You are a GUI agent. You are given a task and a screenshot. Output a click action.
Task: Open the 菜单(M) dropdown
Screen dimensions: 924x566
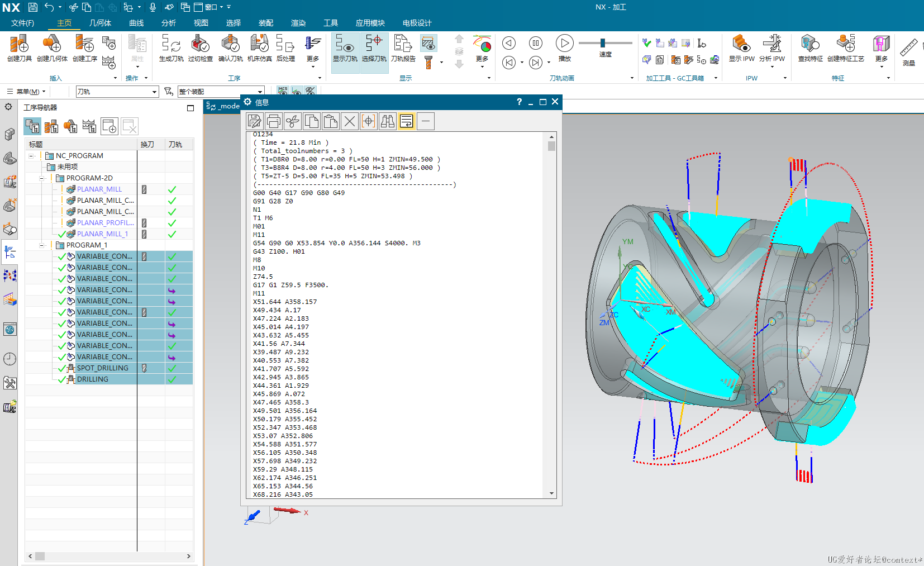click(x=26, y=92)
